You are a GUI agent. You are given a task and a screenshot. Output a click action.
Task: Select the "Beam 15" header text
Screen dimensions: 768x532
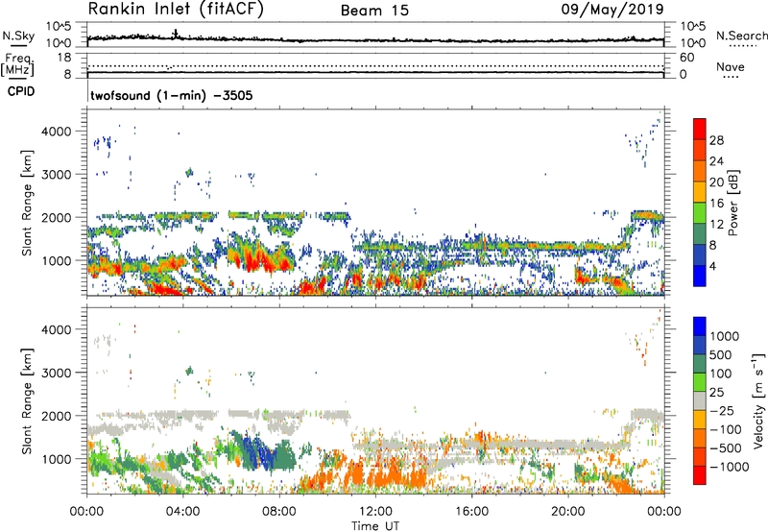click(374, 11)
